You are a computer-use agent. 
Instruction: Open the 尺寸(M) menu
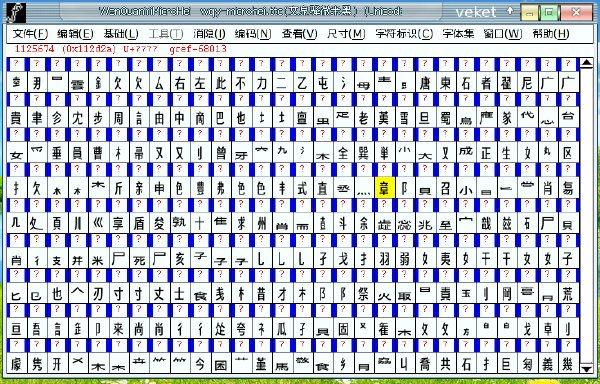pyautogui.click(x=346, y=34)
